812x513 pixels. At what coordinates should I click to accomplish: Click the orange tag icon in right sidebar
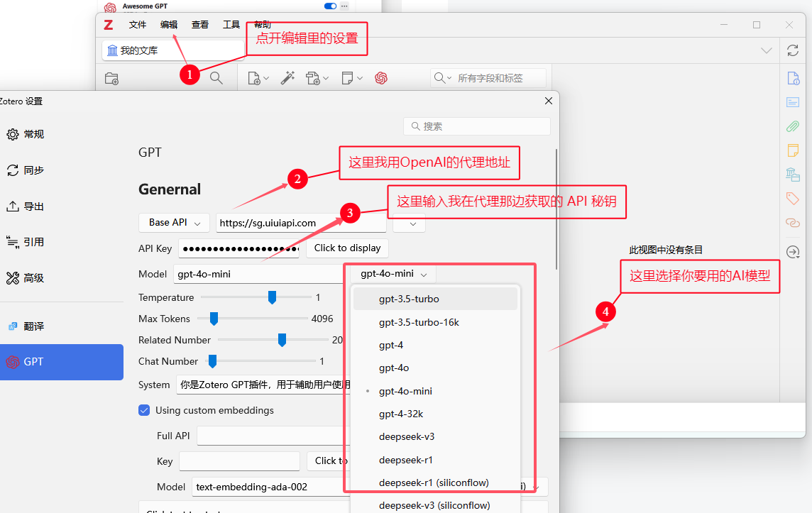coord(793,198)
